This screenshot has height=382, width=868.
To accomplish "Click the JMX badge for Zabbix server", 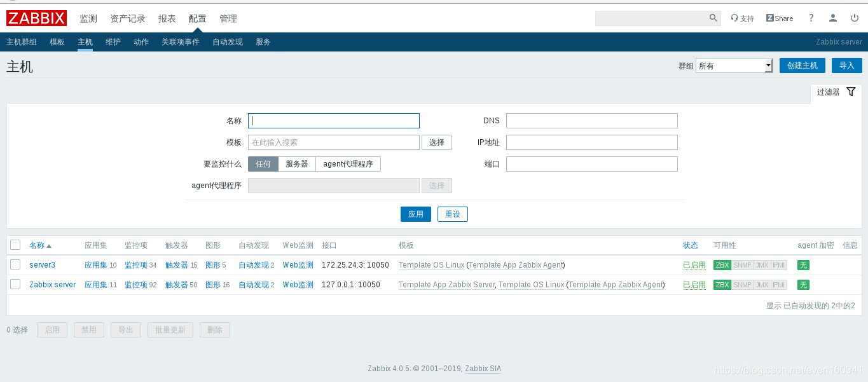I will click(762, 285).
